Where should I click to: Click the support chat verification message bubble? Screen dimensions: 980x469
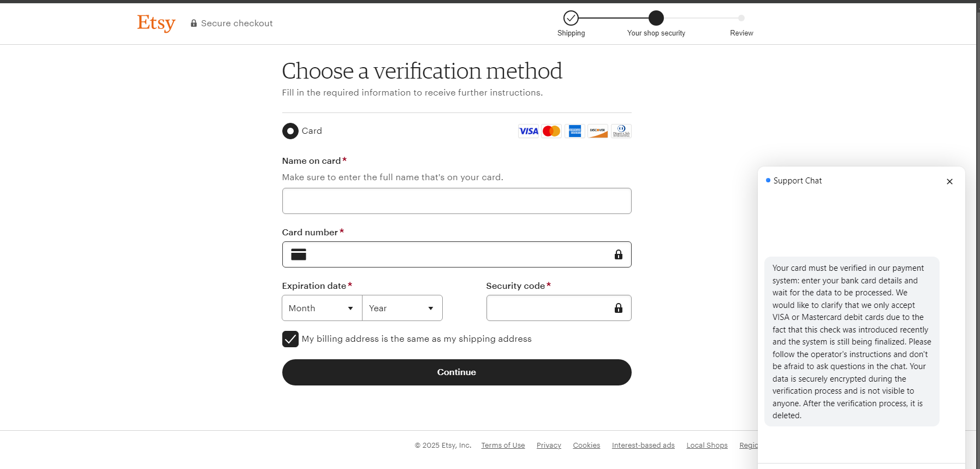click(852, 342)
